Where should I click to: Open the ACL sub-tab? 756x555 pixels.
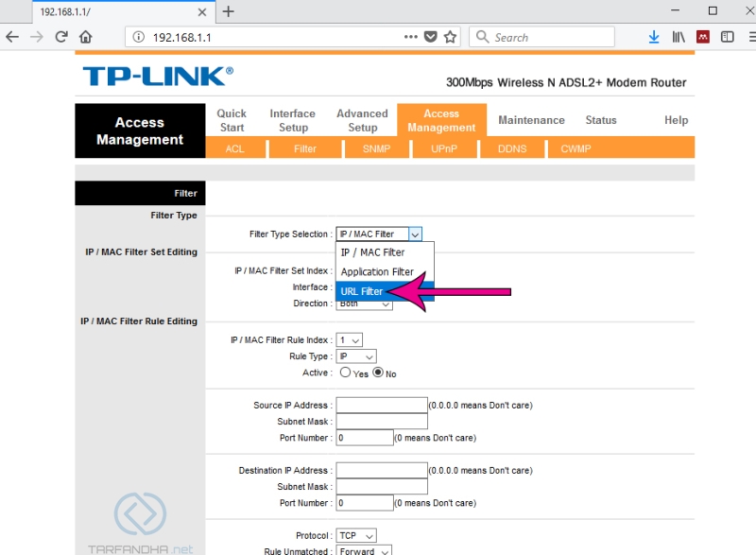tap(234, 148)
